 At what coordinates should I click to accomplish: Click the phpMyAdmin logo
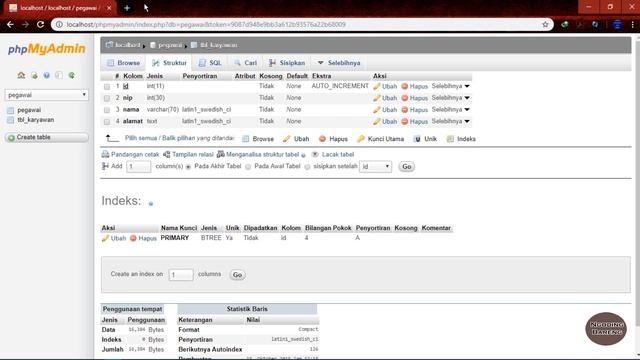tap(47, 49)
